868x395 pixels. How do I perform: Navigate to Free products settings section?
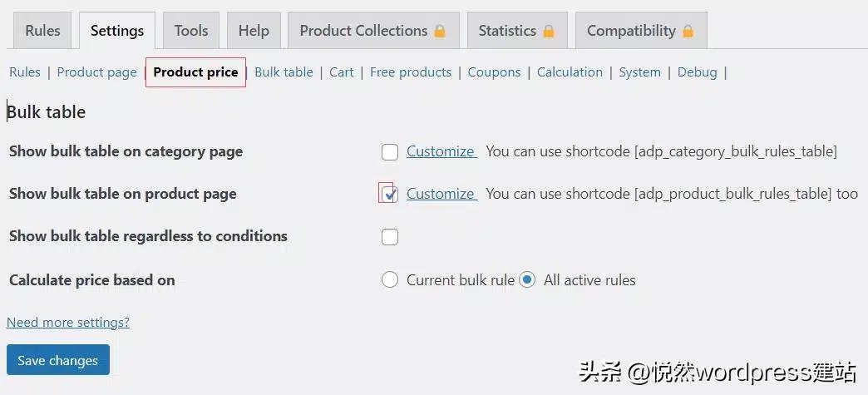pos(411,72)
